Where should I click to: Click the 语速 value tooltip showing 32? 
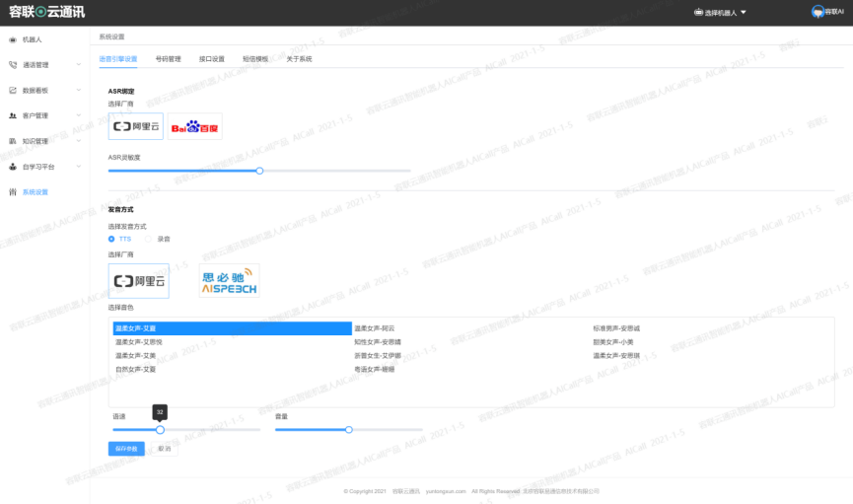pyautogui.click(x=160, y=412)
